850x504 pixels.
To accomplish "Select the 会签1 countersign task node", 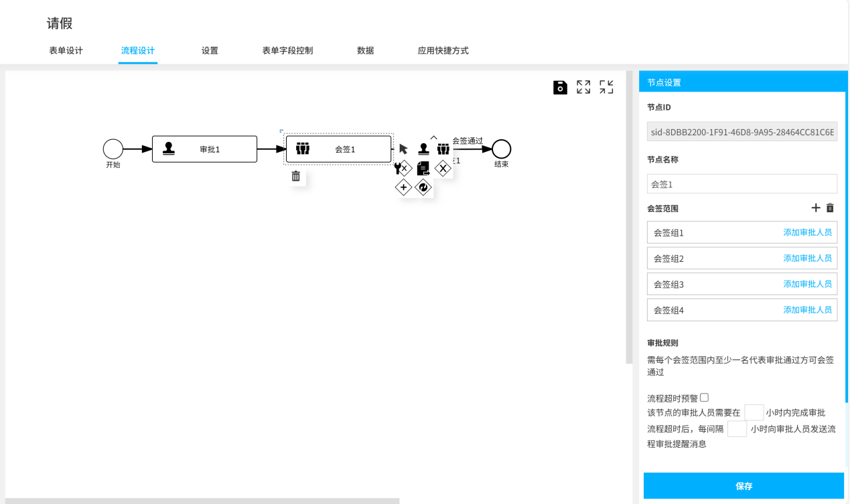I will tap(338, 149).
